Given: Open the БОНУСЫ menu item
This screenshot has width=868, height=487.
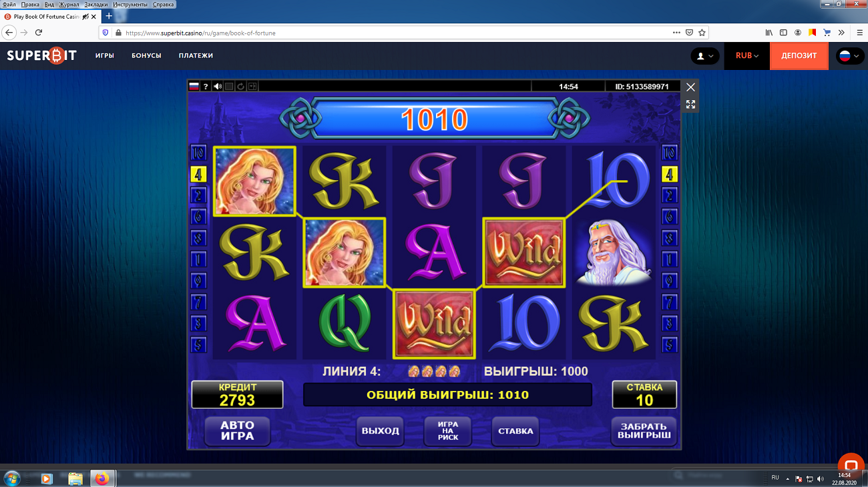Looking at the screenshot, I should point(146,56).
